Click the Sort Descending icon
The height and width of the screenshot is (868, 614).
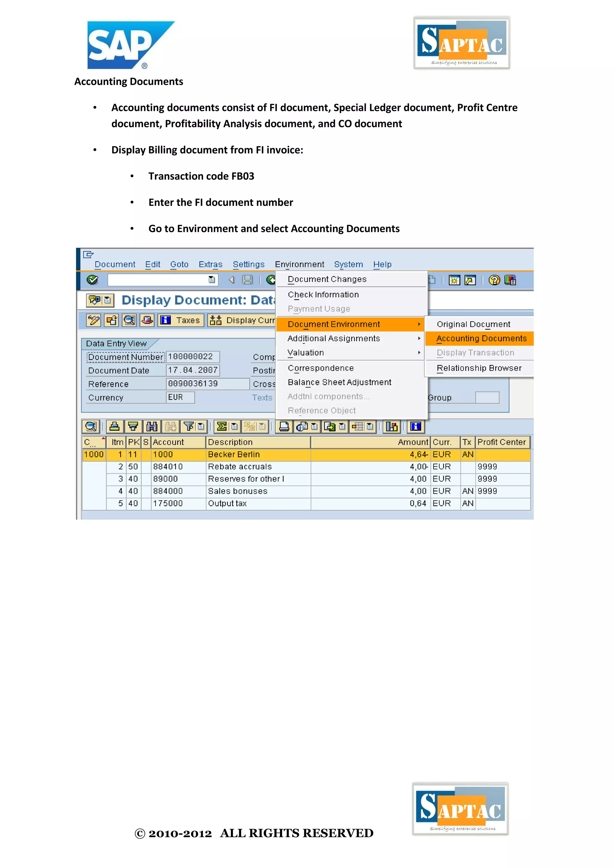[133, 427]
